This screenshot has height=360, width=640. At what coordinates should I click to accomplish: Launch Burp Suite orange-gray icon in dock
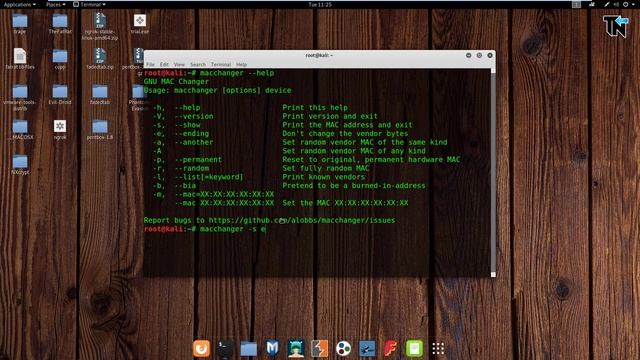pos(320,349)
